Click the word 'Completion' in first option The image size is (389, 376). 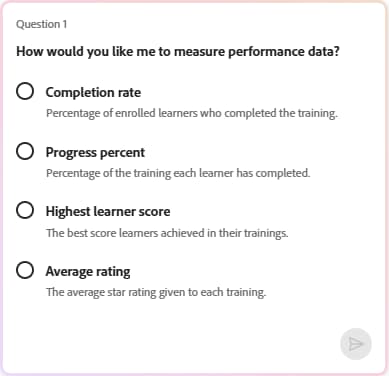coord(80,92)
